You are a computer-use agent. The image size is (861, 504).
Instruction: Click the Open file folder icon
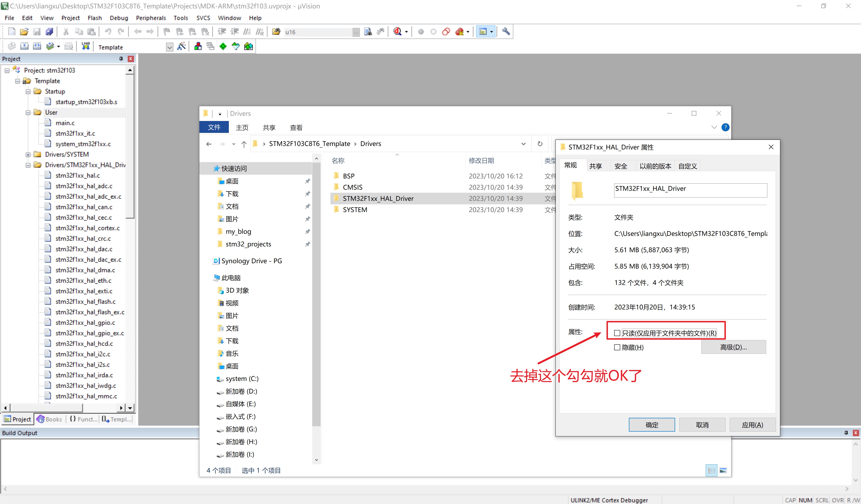pyautogui.click(x=24, y=32)
